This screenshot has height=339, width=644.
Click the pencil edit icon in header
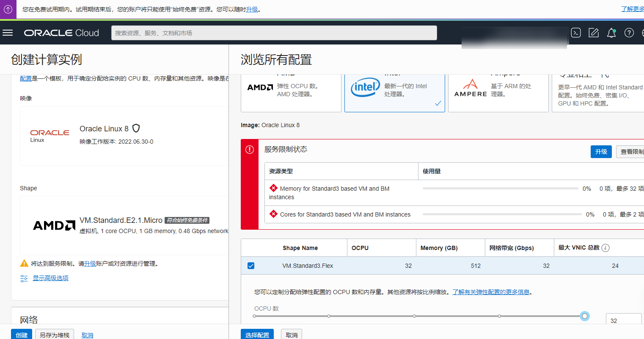pyautogui.click(x=594, y=33)
